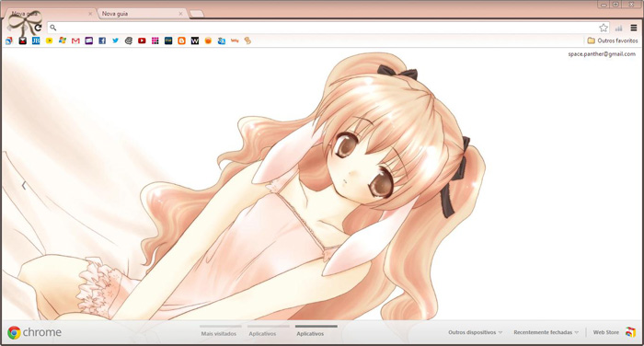Image resolution: width=644 pixels, height=346 pixels.
Task: Go back using the back arrow button
Action: coord(9,28)
